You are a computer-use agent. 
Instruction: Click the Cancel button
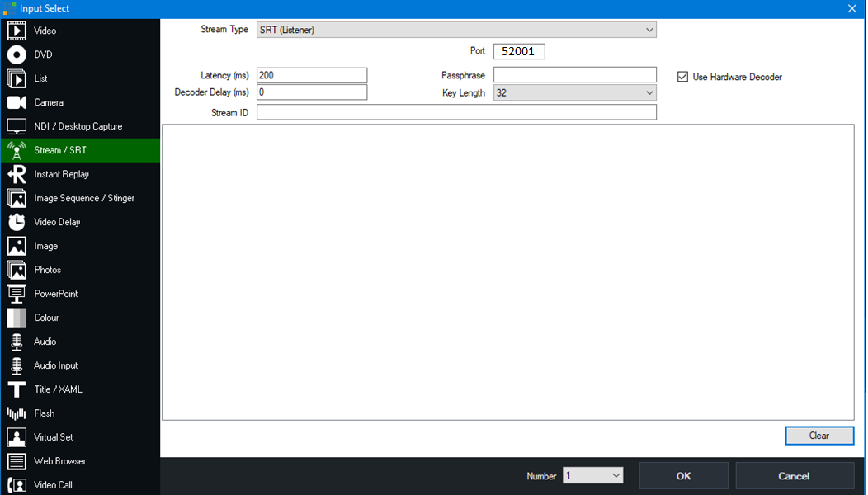pos(794,476)
